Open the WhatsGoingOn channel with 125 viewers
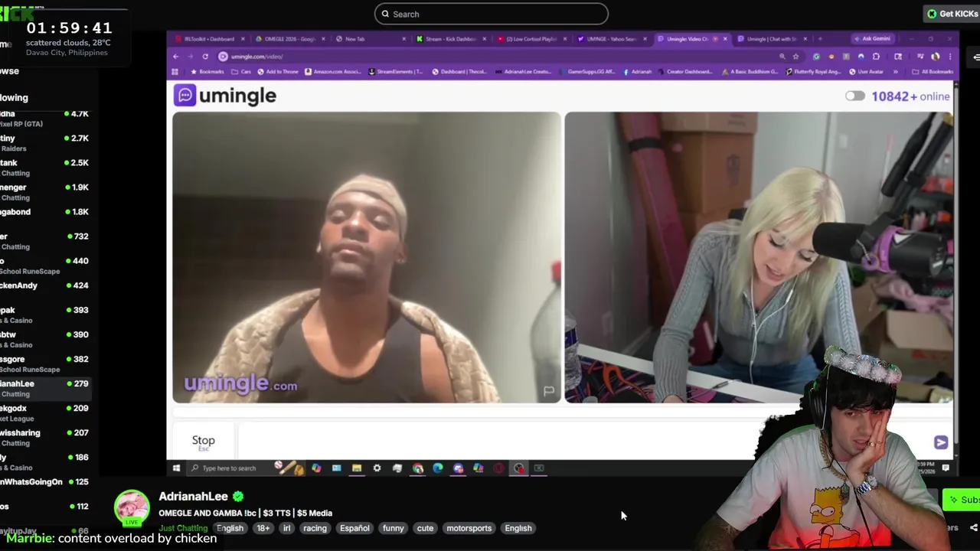 (x=46, y=482)
